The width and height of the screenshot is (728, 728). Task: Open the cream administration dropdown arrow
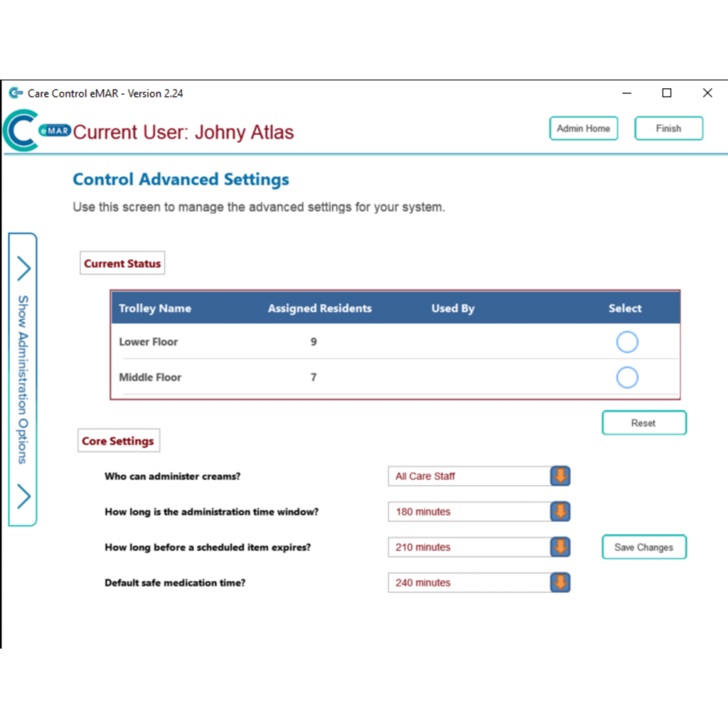point(560,476)
